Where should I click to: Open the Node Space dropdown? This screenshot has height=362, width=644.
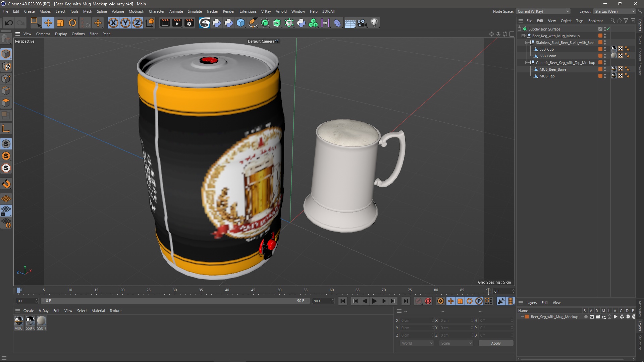543,11
